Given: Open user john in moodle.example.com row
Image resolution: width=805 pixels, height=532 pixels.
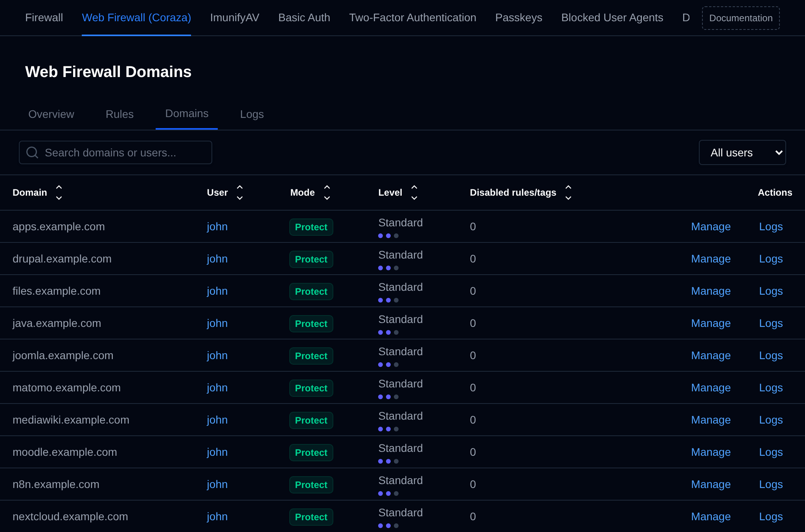Looking at the screenshot, I should (x=217, y=452).
